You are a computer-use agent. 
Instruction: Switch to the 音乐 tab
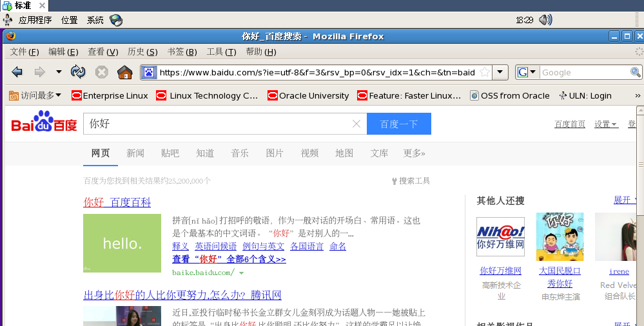[x=240, y=153]
